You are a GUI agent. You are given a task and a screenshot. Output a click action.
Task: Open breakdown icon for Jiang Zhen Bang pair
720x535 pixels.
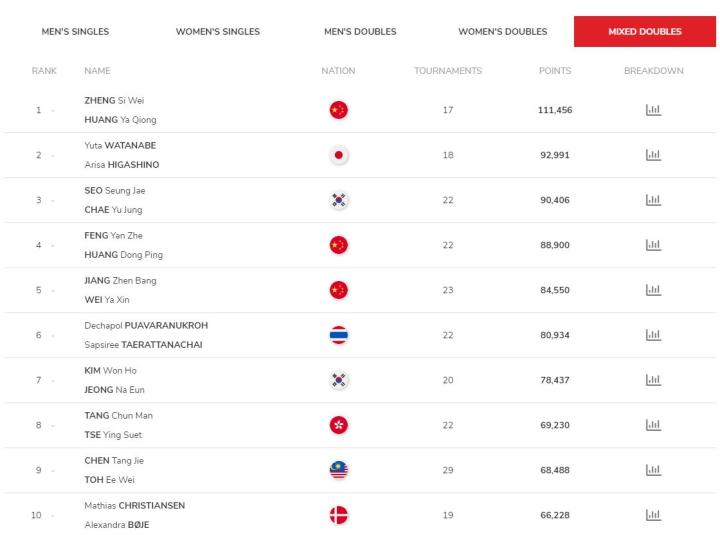click(653, 290)
